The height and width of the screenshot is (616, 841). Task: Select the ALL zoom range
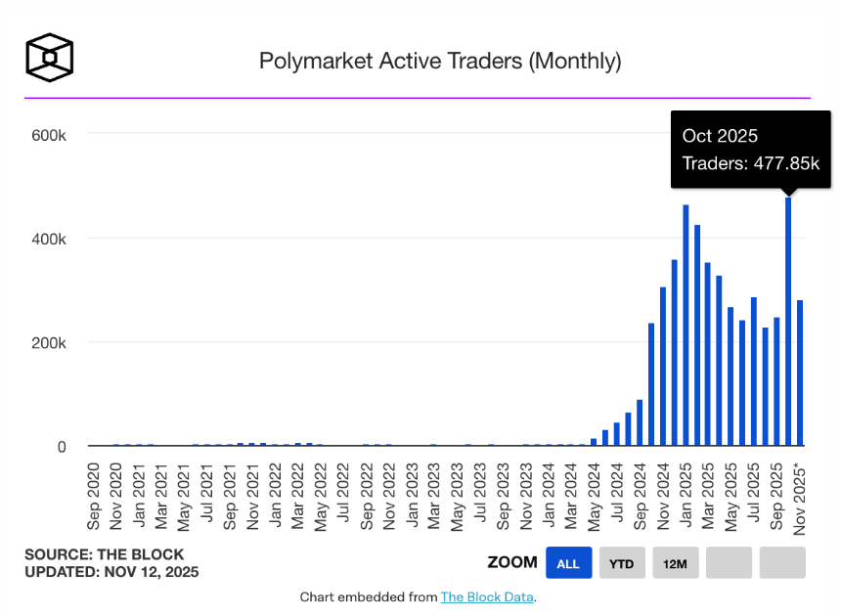tap(568, 562)
